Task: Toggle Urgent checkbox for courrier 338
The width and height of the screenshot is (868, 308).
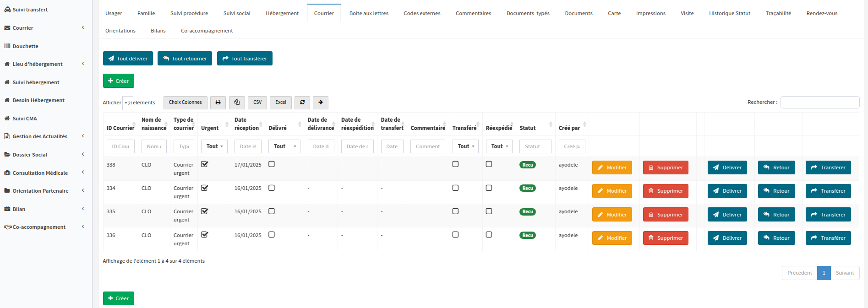Action: coord(205,164)
